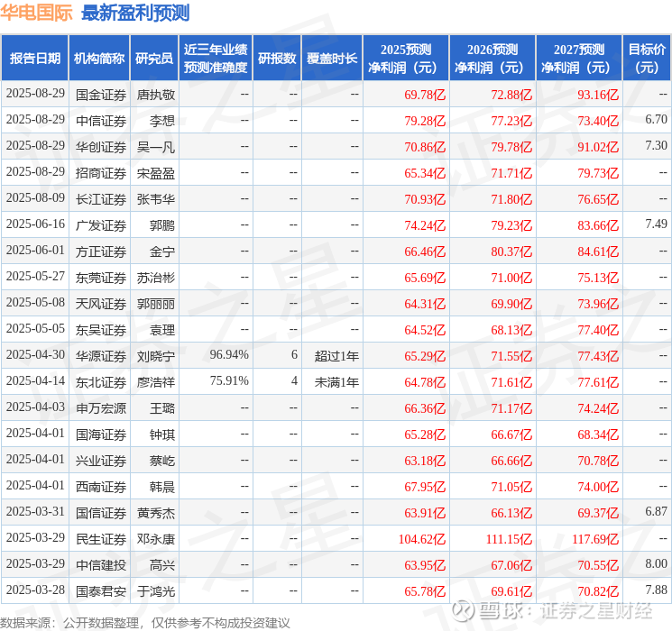Click the 覆盖时长 column header
This screenshot has width=672, height=631.
tap(332, 59)
